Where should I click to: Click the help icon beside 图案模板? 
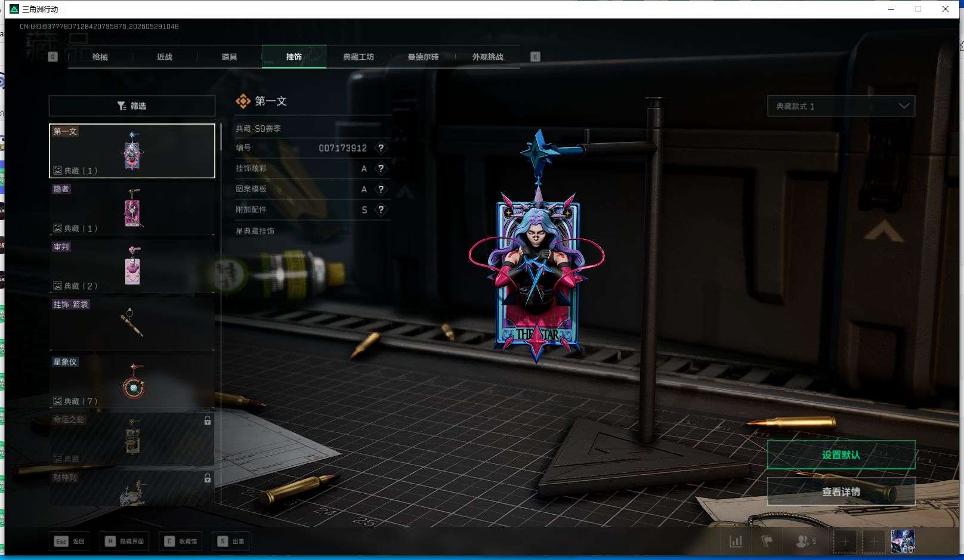(x=381, y=189)
